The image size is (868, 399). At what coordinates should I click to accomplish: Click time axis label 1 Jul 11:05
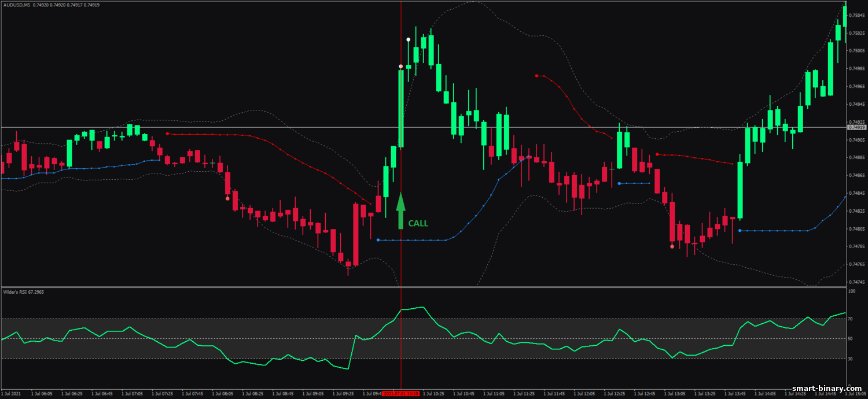tap(493, 394)
